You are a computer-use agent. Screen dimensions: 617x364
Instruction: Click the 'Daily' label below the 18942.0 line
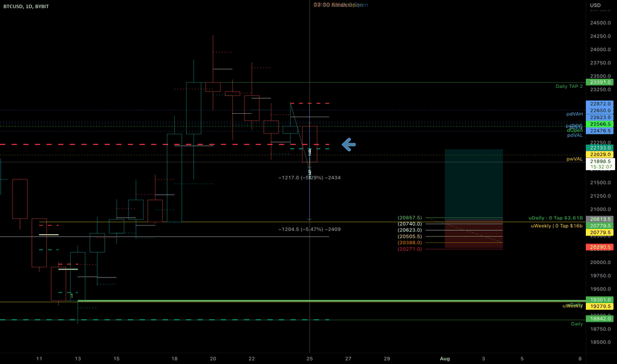point(577,324)
